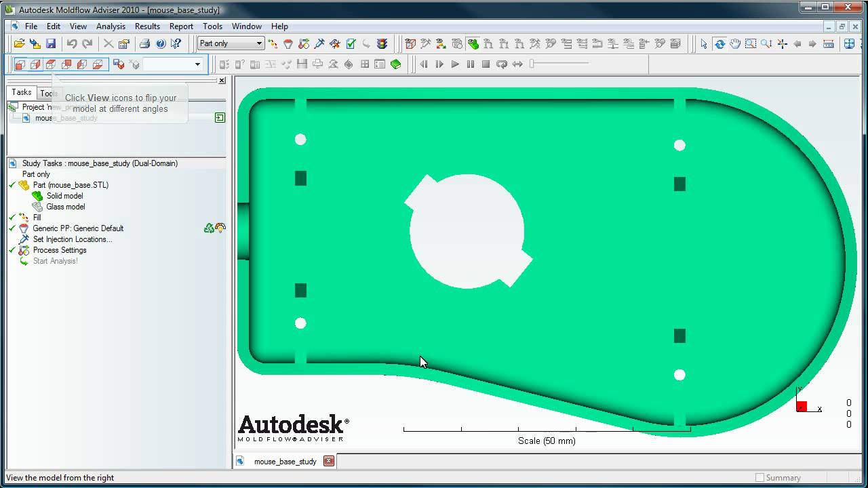The image size is (868, 488).
Task: Click the Print icon
Action: tap(144, 44)
